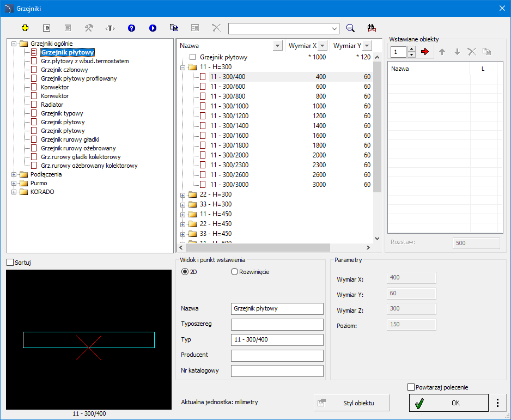Click the <T> text icon in toolbar
The width and height of the screenshot is (511, 420).
pos(110,28)
